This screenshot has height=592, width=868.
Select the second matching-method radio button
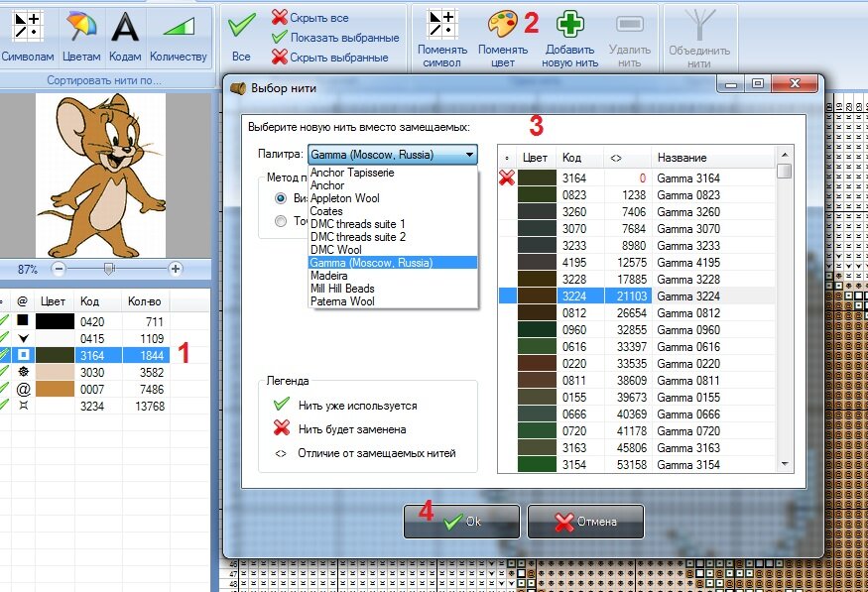point(281,221)
